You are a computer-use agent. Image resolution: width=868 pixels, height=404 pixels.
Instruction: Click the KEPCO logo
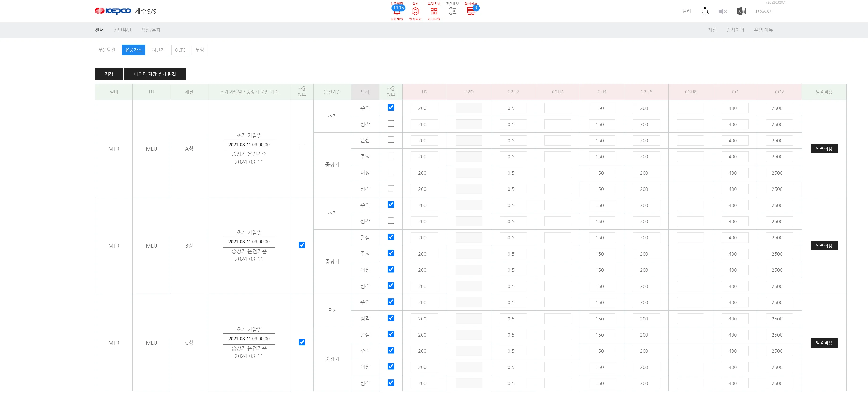(x=113, y=11)
